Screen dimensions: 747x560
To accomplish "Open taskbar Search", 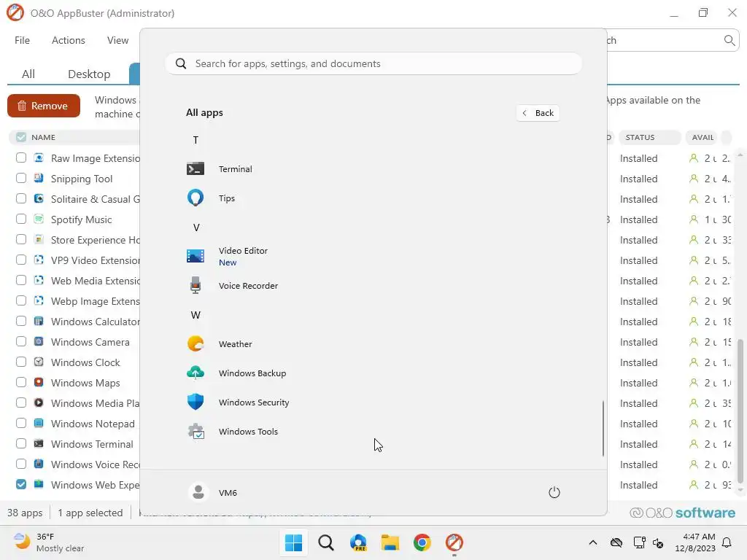I will click(326, 542).
